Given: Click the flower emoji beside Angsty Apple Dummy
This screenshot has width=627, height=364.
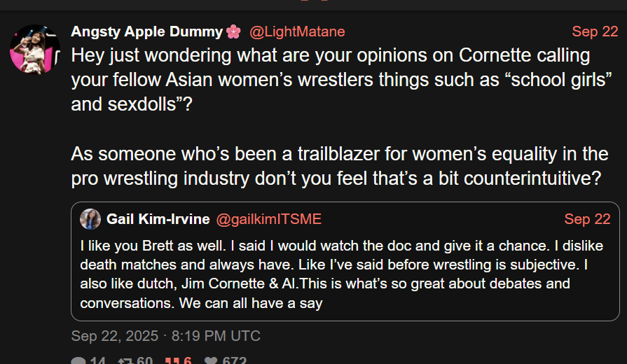Looking at the screenshot, I should 234,31.
